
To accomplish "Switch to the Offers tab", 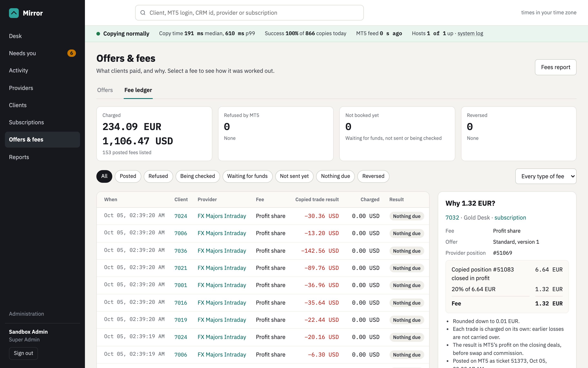I will pos(105,90).
